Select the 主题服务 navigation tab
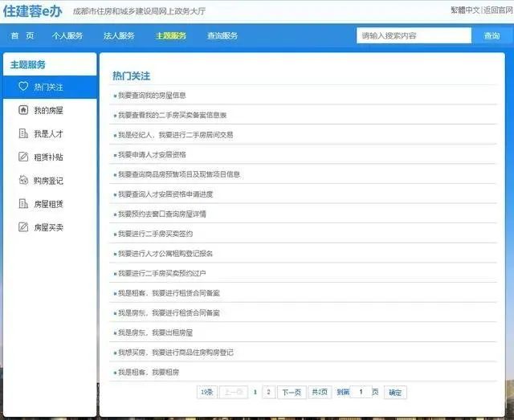This screenshot has height=420, width=514. 171,36
